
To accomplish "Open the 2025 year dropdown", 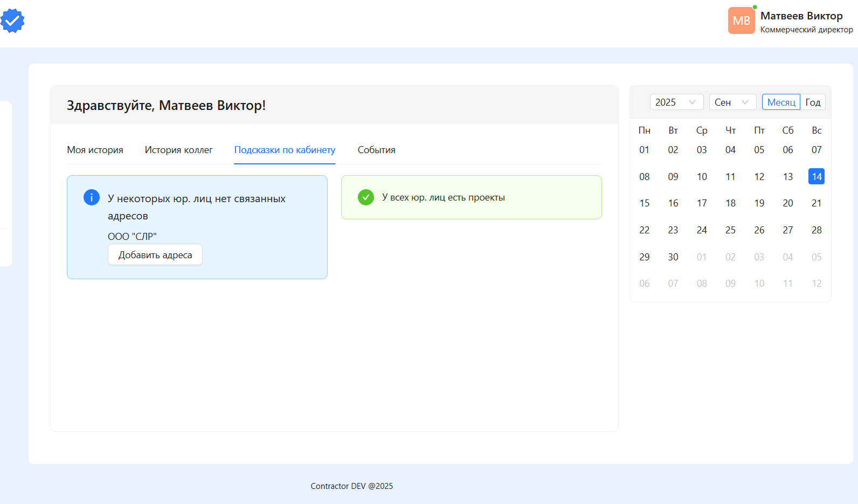I will (676, 102).
